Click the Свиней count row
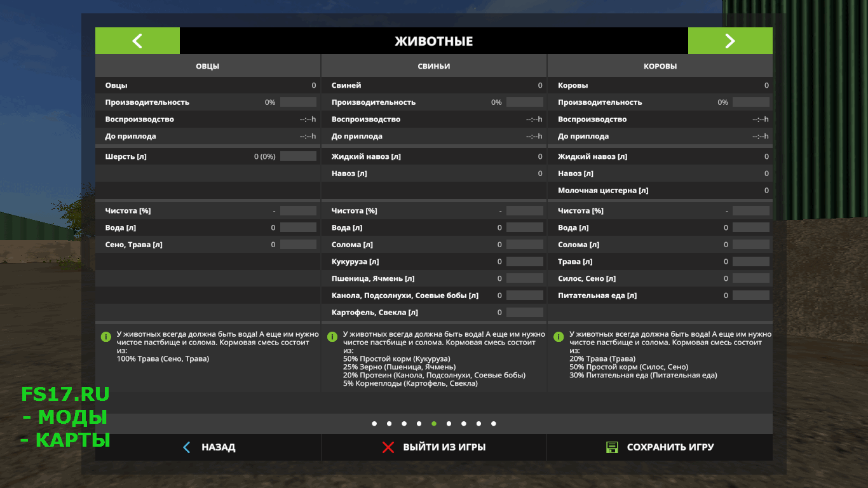Viewport: 868px width, 488px height. [x=434, y=85]
